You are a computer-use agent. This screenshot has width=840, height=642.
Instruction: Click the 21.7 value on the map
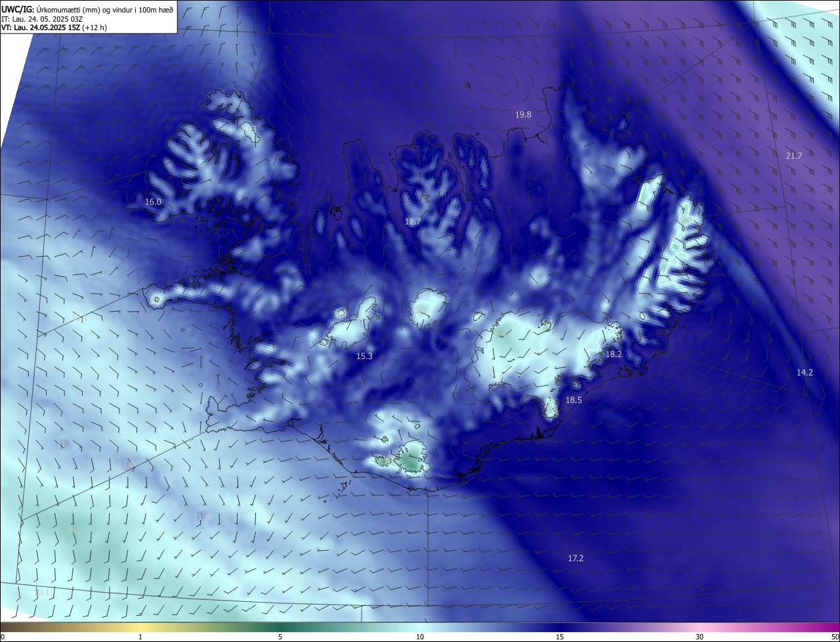(794, 156)
